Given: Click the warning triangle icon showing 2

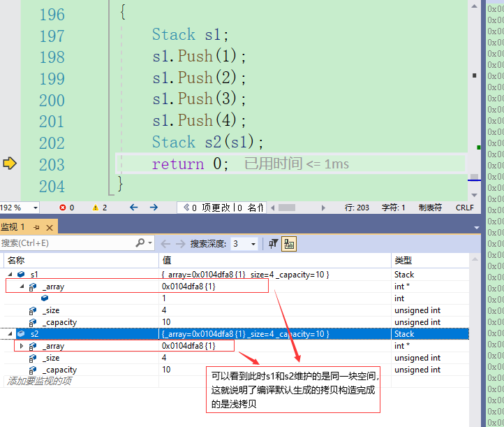Looking at the screenshot, I should click(x=96, y=208).
